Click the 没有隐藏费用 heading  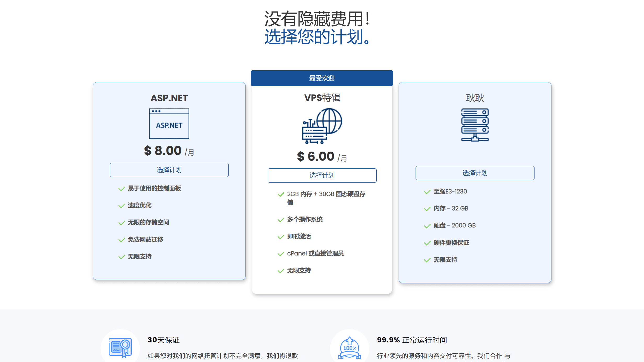tap(317, 19)
